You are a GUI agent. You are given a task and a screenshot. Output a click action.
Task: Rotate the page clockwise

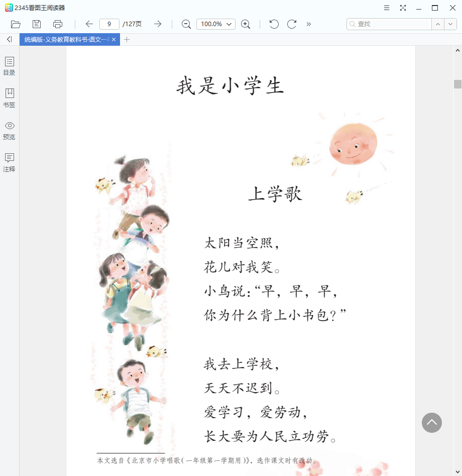coord(291,24)
